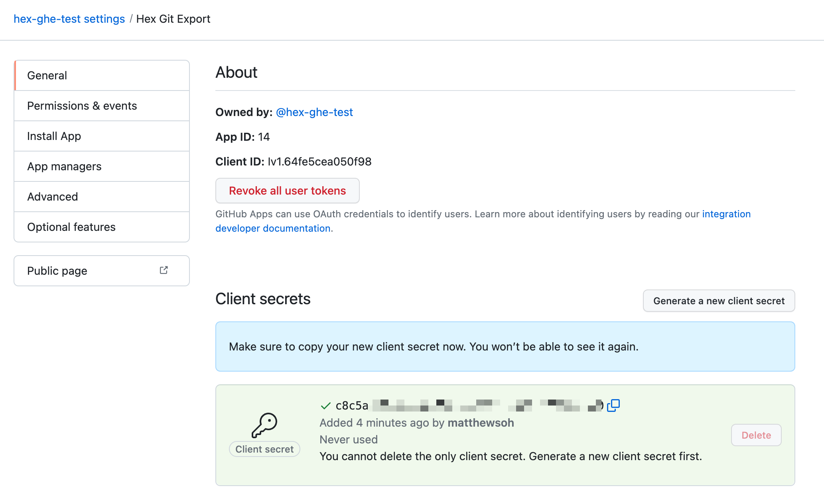Click the key icon above Client secret label
This screenshot has height=504, width=824.
264,425
